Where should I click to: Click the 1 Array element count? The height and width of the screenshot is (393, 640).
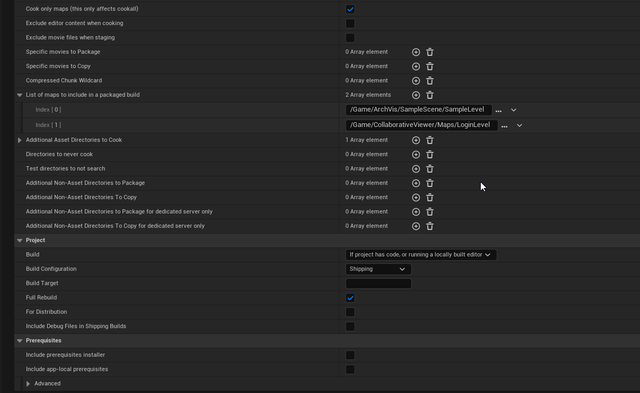[367, 140]
